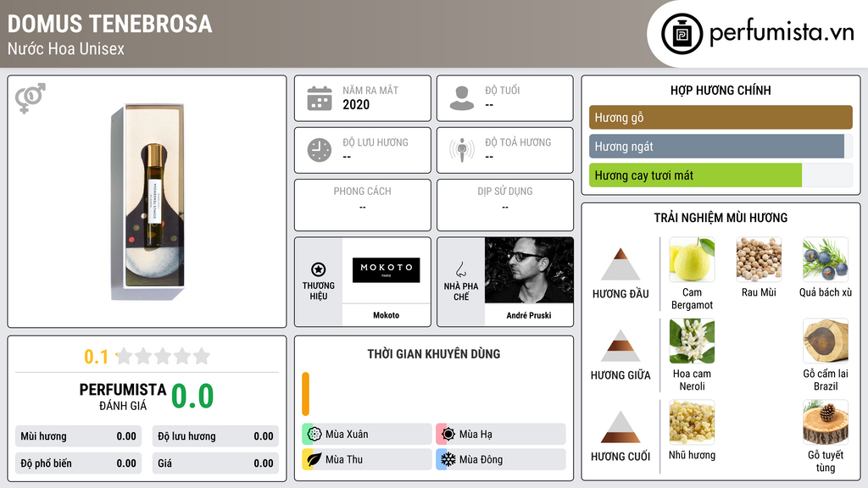Viewport: 868px width, 488px height.
Task: Click the Mokoto brand logo image
Action: tap(386, 270)
